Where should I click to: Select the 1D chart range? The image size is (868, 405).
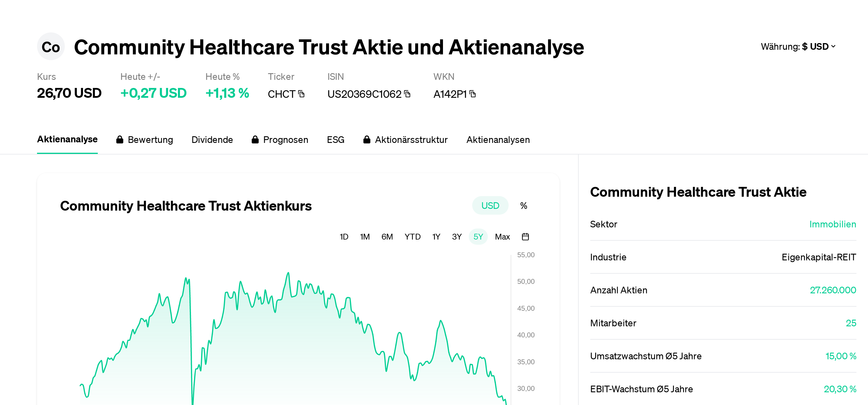click(344, 237)
